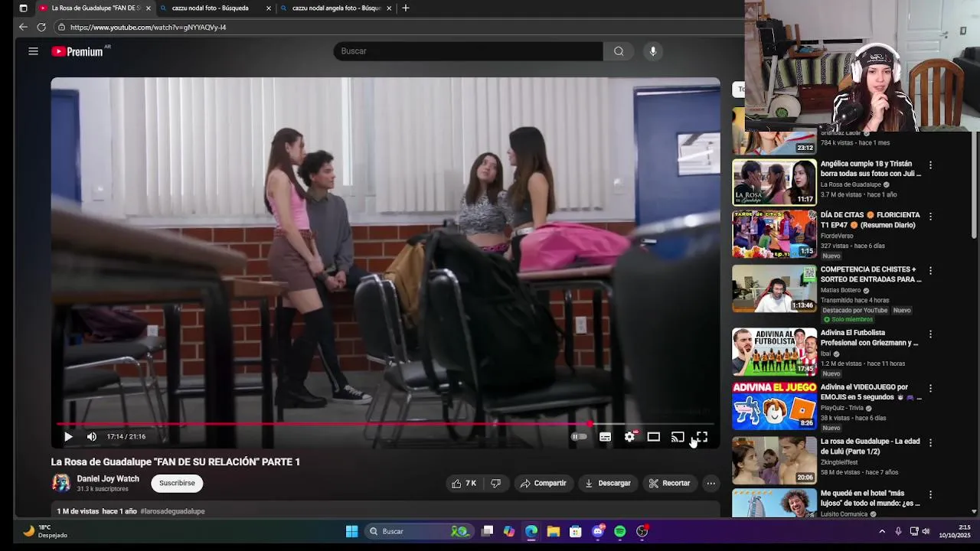Reload the current page

(x=41, y=27)
